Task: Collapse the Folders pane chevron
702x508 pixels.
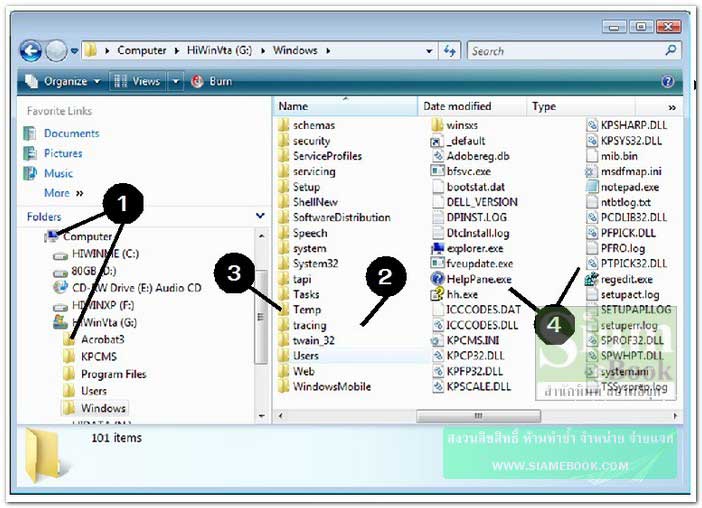Action: (260, 216)
